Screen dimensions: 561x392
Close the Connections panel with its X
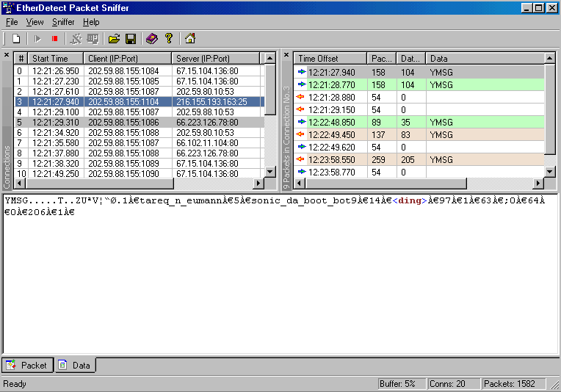pyautogui.click(x=7, y=55)
